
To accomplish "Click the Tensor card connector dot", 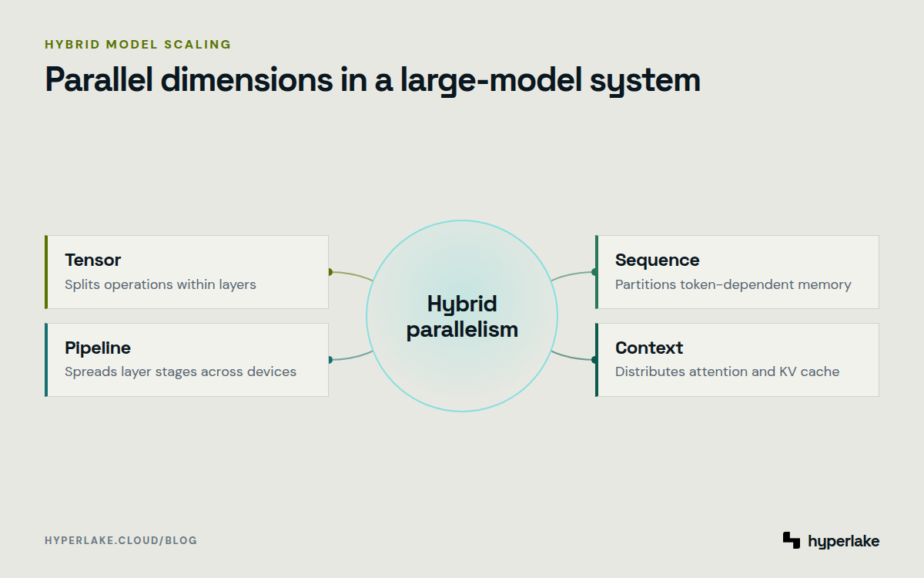I will click(330, 272).
